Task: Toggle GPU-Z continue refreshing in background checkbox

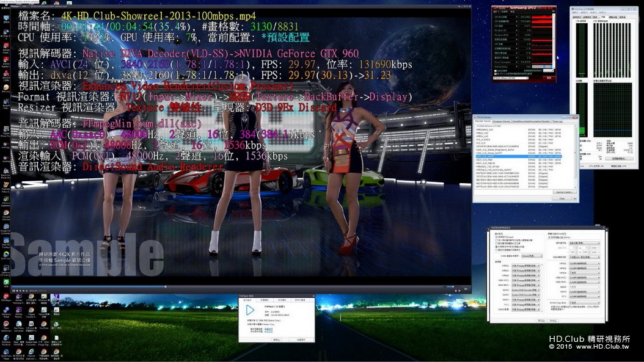Action: coord(496,74)
